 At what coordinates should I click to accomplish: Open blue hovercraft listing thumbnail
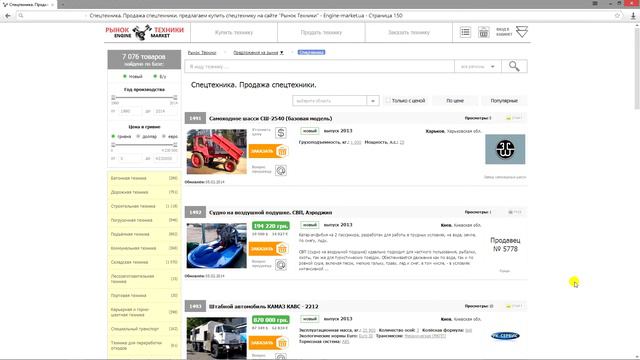217,246
